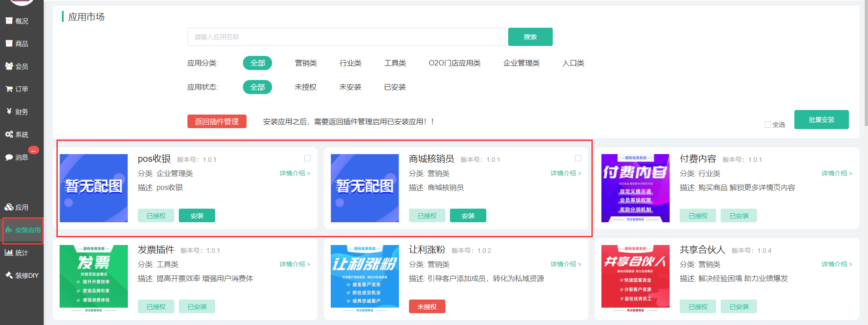The width and height of the screenshot is (868, 325).
Task: Click the app name search field
Action: pyautogui.click(x=346, y=37)
